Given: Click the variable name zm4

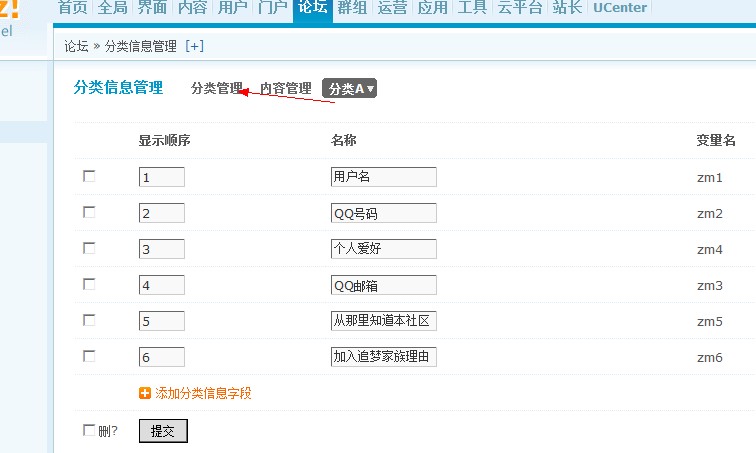Looking at the screenshot, I should click(710, 250).
